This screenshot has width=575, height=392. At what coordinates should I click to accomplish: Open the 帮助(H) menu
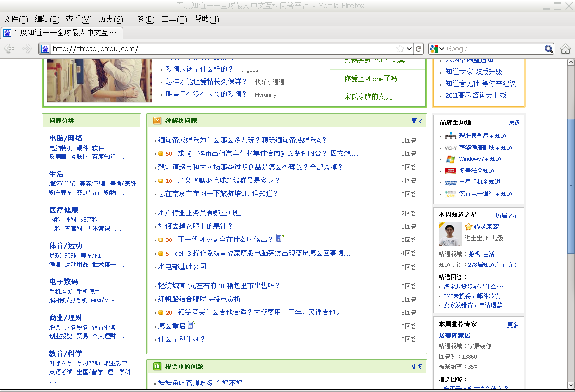tap(207, 19)
